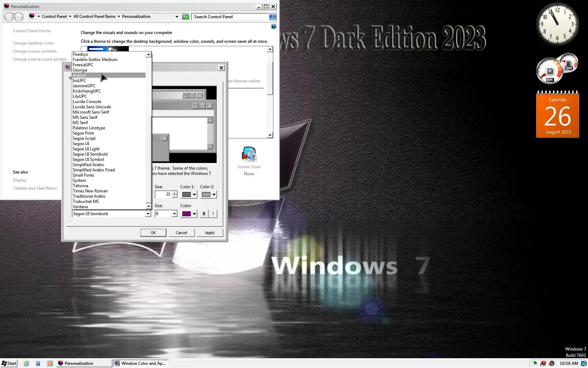Click the Internet Explorer taskbar icon
The height and width of the screenshot is (368, 588).
click(26, 363)
